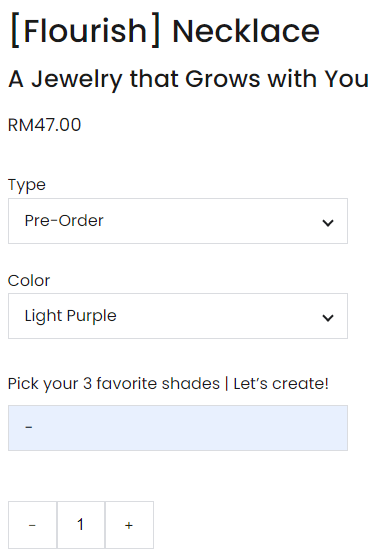Click the 'Let's create!' text

pyautogui.click(x=281, y=384)
